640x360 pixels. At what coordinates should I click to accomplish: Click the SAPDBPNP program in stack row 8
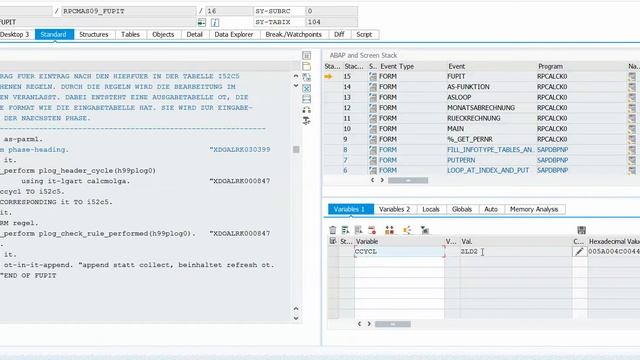point(552,150)
